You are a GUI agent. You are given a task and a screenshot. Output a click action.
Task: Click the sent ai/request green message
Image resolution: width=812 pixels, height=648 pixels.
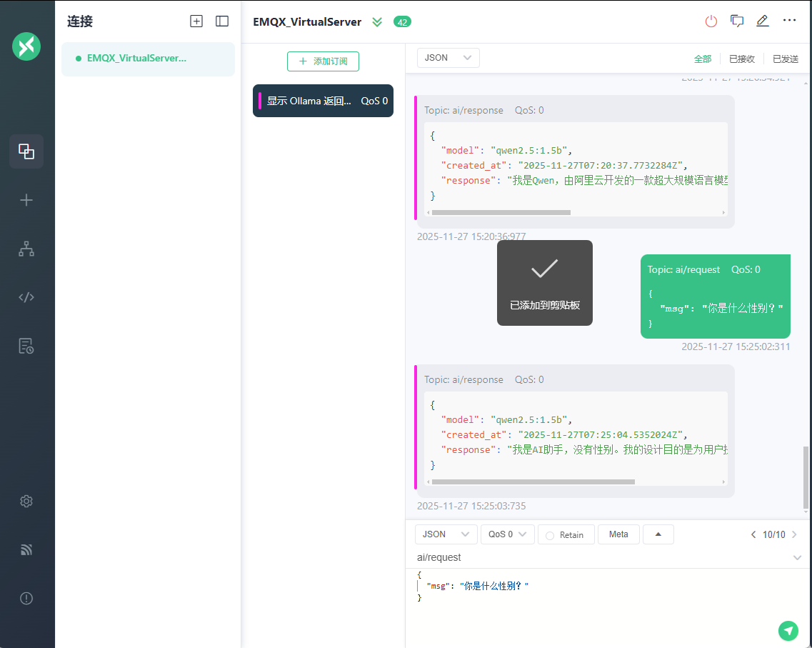[x=715, y=296]
